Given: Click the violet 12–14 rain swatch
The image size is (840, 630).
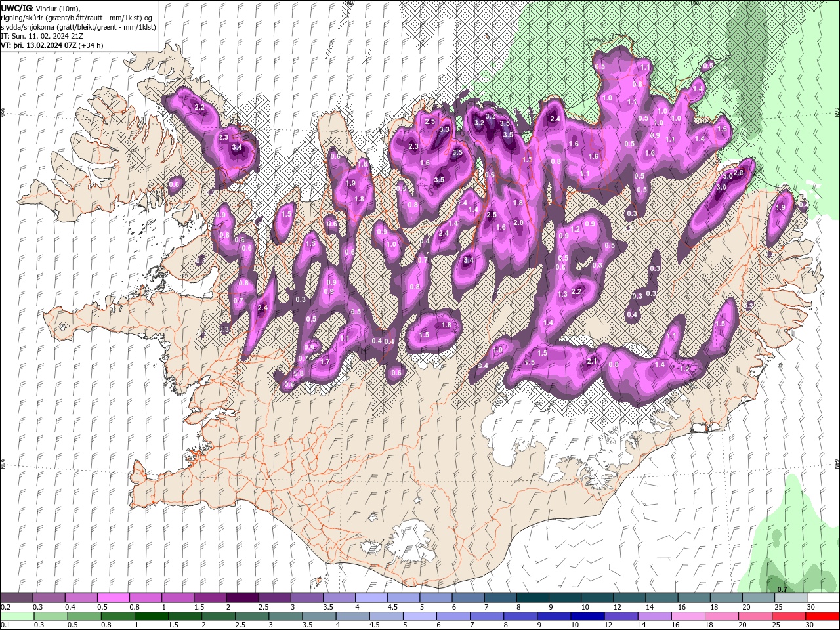Looking at the screenshot, I should point(621,616).
